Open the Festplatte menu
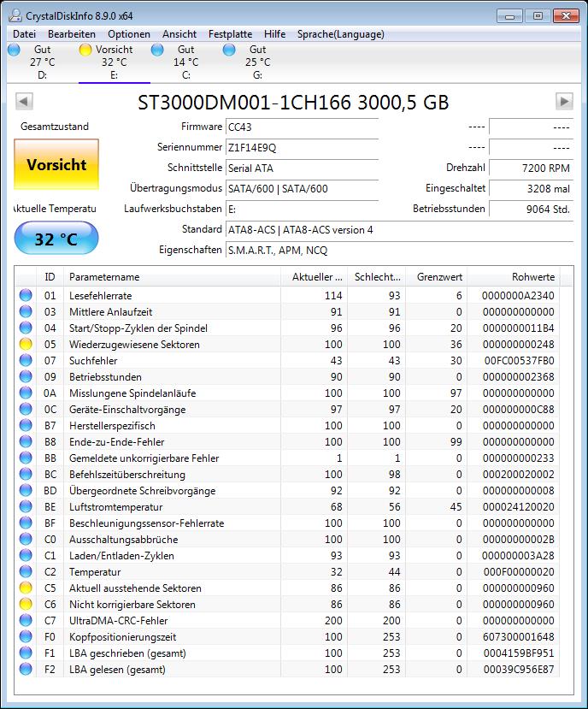 pos(230,34)
